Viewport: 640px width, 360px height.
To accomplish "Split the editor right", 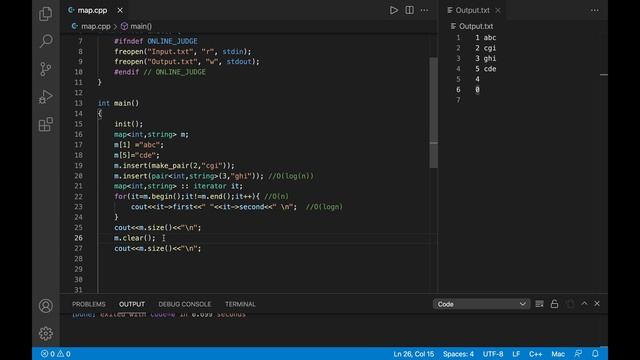I will [409, 10].
